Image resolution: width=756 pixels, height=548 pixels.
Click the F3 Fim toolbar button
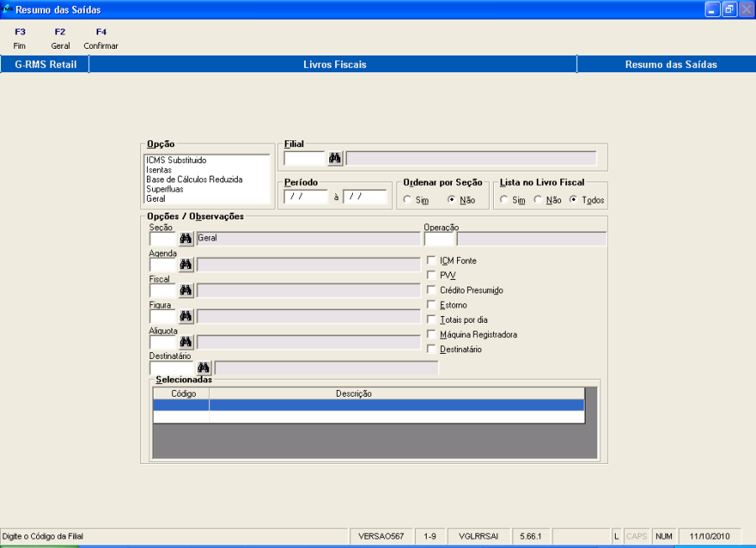click(x=20, y=39)
